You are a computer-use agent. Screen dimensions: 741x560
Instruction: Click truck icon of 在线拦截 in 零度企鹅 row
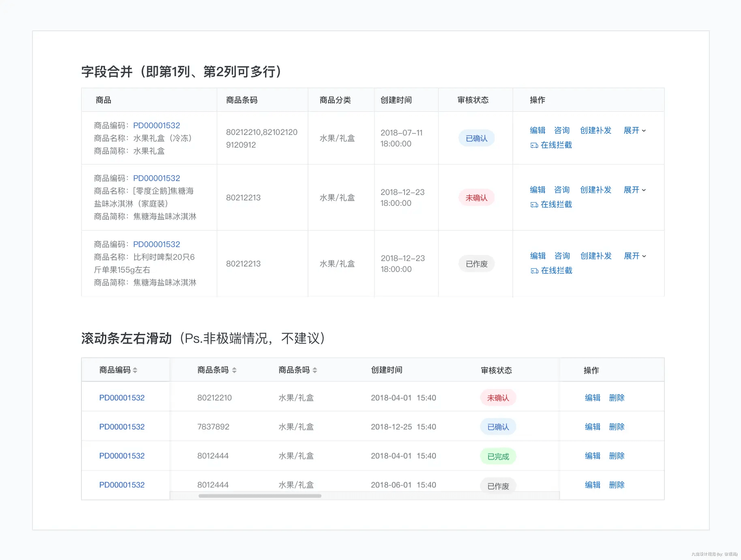pyautogui.click(x=534, y=205)
